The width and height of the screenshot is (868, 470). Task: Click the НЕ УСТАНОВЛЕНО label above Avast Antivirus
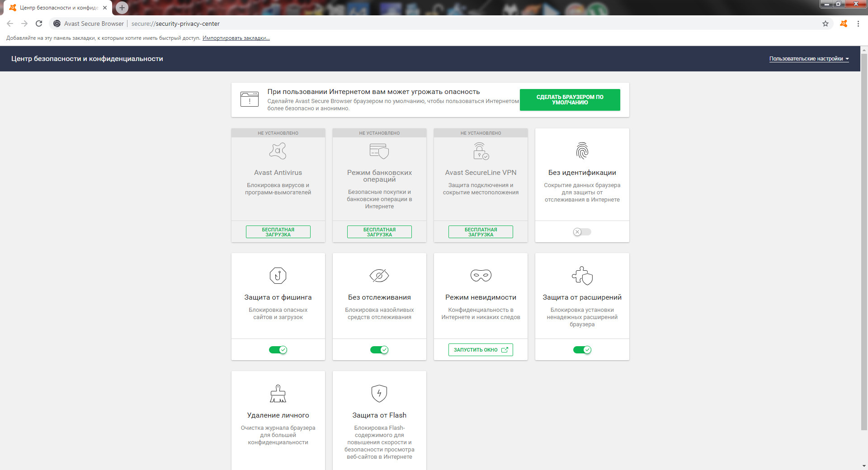278,133
